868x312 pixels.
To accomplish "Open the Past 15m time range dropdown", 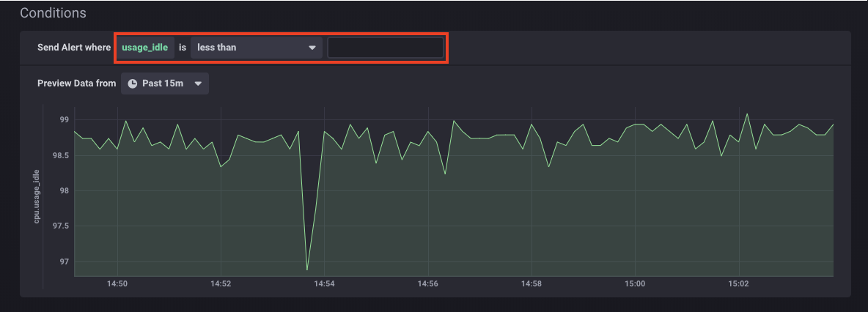I will tap(165, 83).
